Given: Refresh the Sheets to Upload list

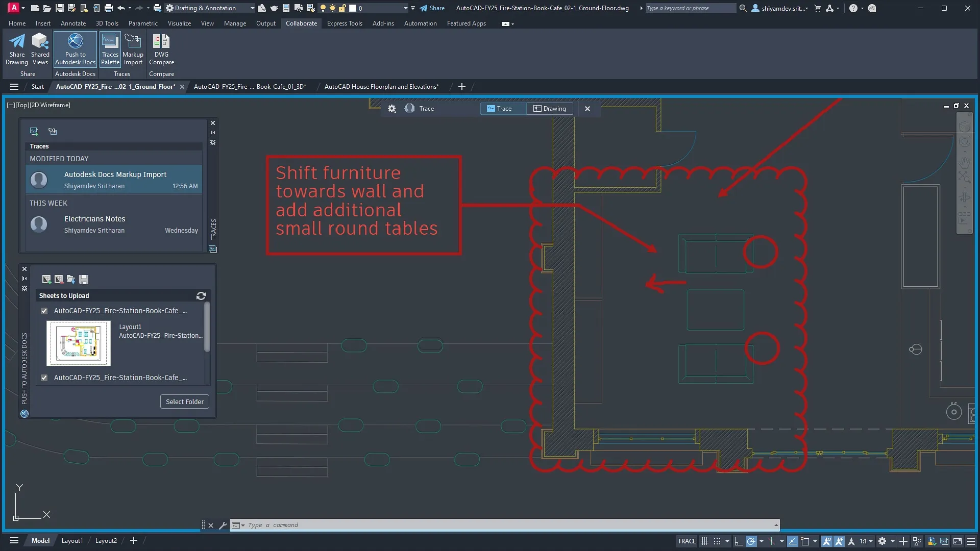Looking at the screenshot, I should point(201,296).
